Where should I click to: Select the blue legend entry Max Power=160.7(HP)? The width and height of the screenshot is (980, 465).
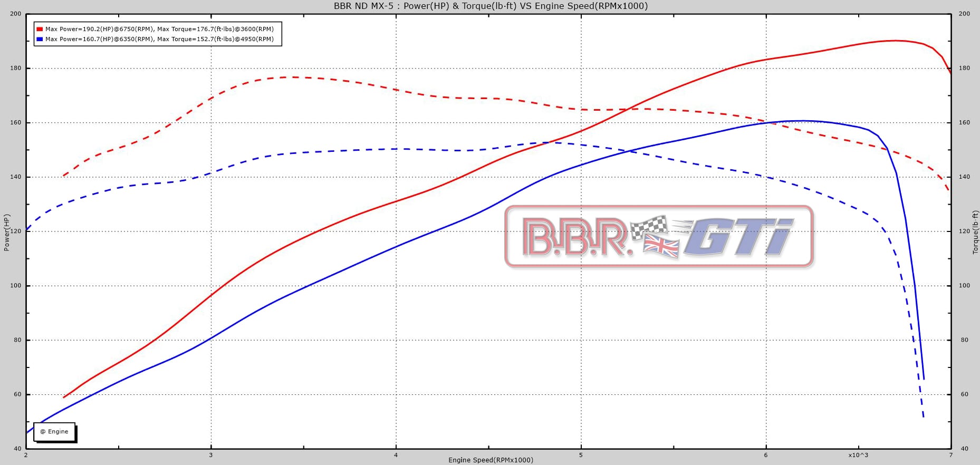click(159, 39)
